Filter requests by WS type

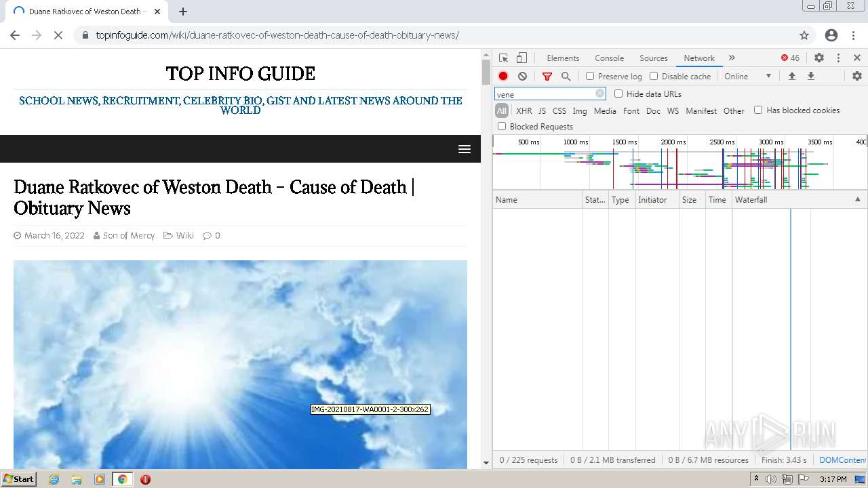(x=673, y=110)
